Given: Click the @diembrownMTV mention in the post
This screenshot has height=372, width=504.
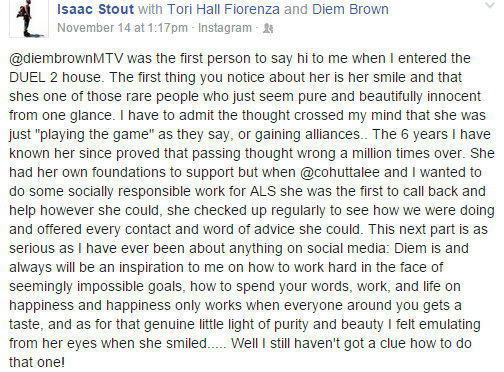Looking at the screenshot, I should 66,58.
